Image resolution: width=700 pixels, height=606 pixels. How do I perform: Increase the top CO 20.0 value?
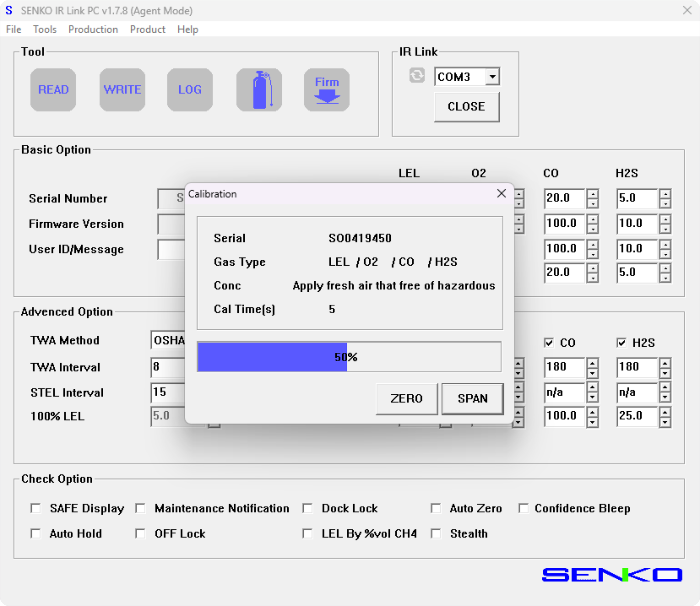pyautogui.click(x=592, y=194)
